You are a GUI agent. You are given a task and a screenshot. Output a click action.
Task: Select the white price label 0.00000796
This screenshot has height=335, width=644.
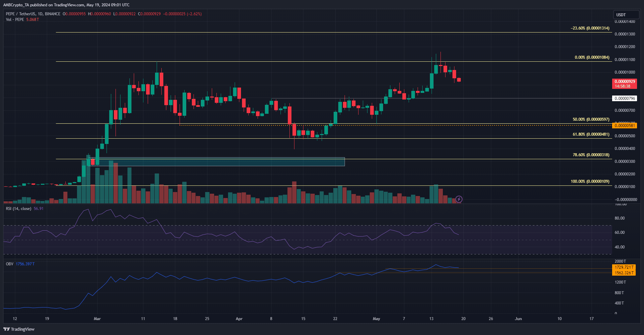point(624,98)
